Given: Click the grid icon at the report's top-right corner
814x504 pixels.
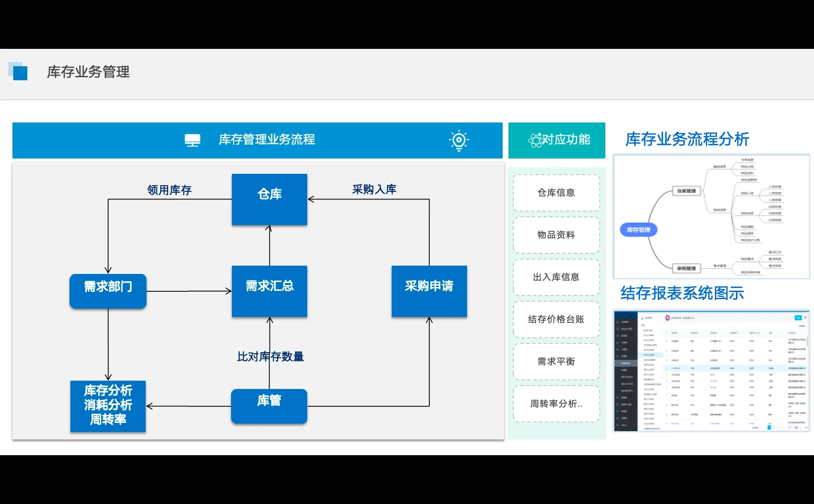Looking at the screenshot, I should 806,317.
